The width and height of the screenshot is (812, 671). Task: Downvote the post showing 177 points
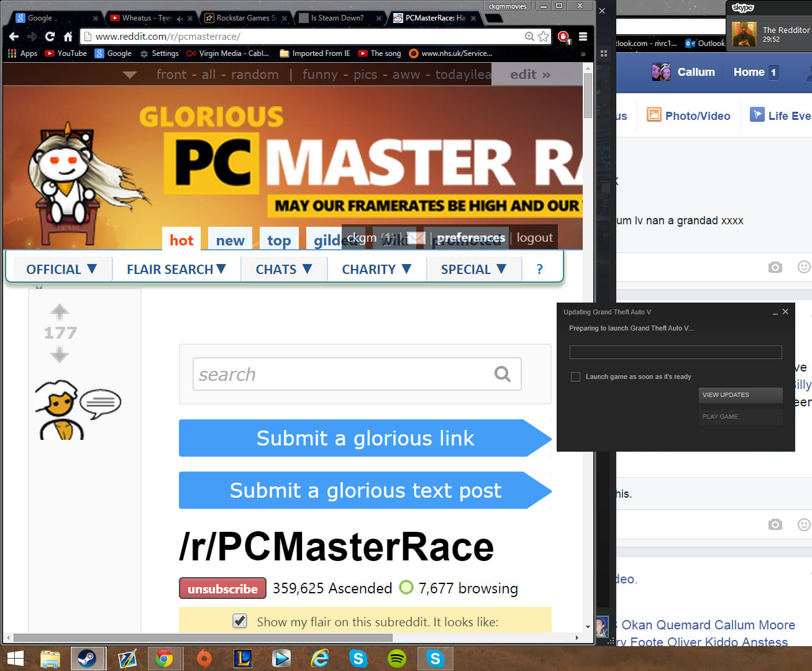click(x=60, y=355)
